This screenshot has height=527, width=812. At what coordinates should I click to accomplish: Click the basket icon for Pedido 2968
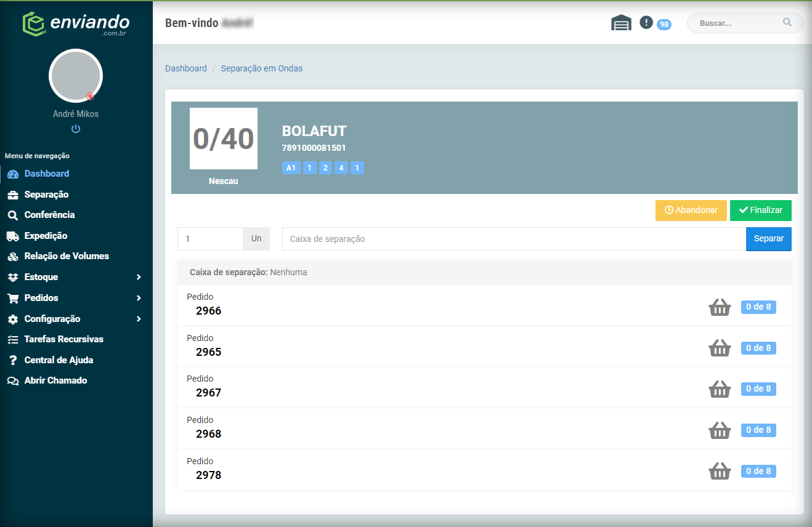pyautogui.click(x=720, y=430)
